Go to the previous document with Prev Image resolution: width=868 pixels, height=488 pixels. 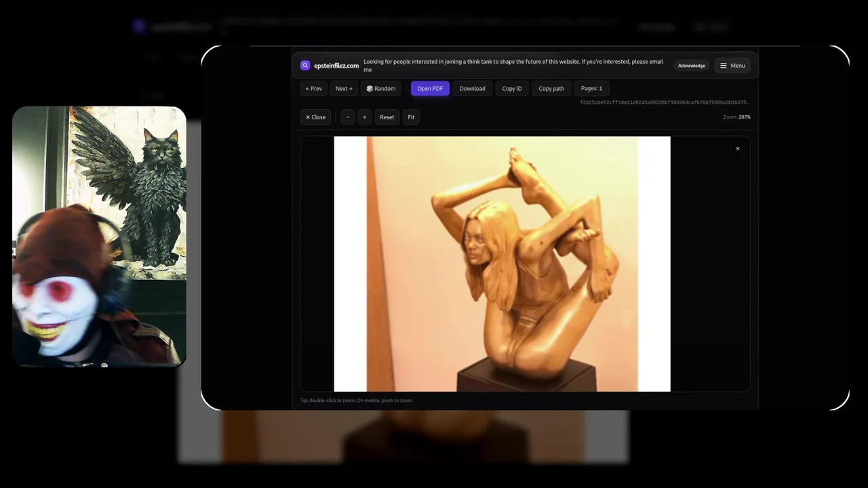tap(314, 89)
